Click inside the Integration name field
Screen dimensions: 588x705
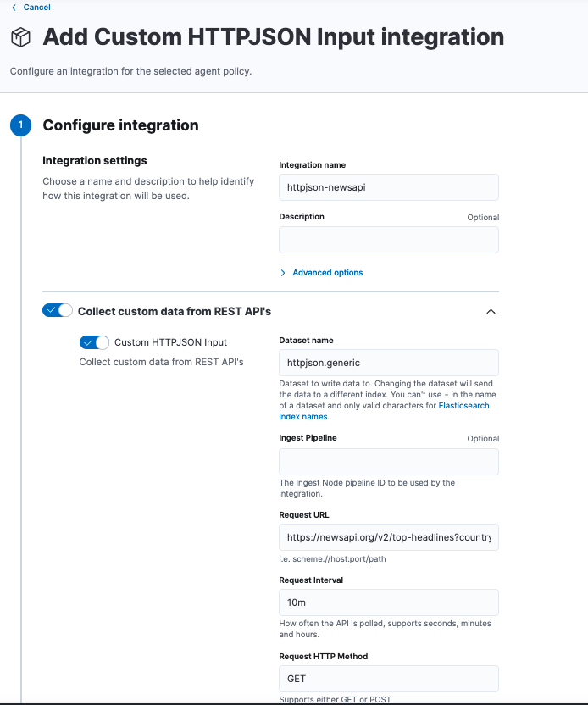(x=388, y=186)
